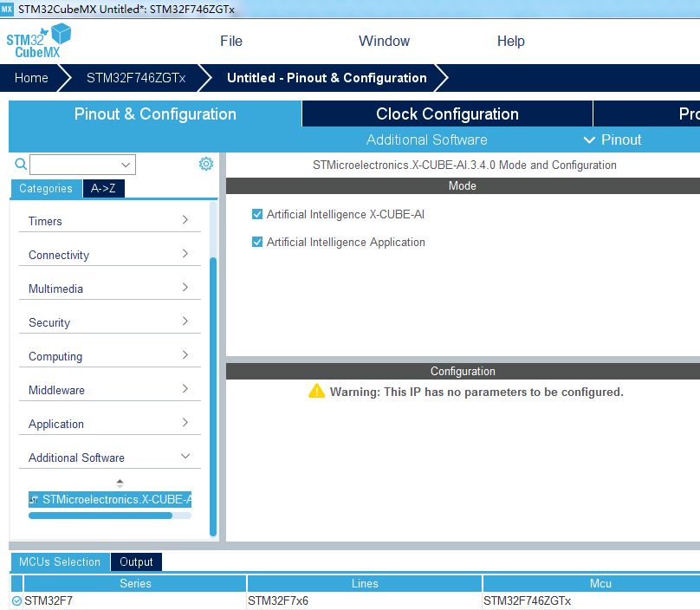This screenshot has height=610, width=700.
Task: Open the Window menu
Action: coord(385,41)
